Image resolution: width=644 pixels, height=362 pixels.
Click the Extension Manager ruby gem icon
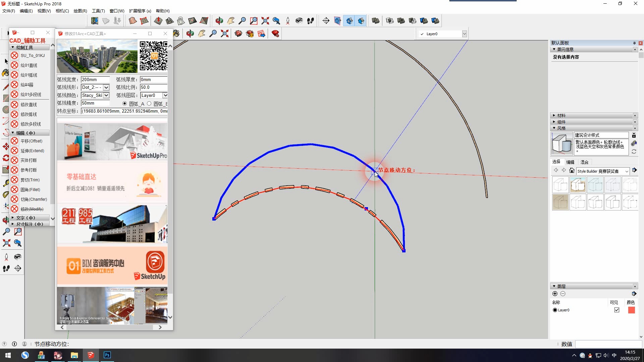pos(275,34)
